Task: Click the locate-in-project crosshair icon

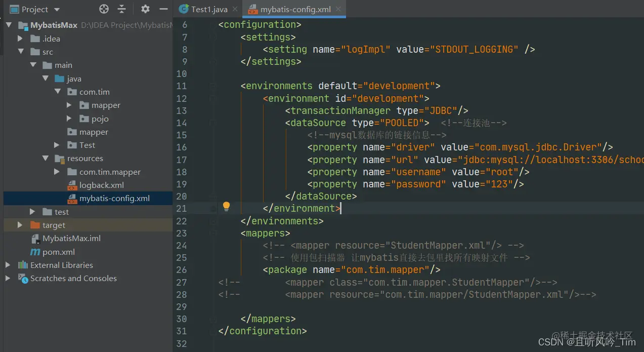Action: 104,9
